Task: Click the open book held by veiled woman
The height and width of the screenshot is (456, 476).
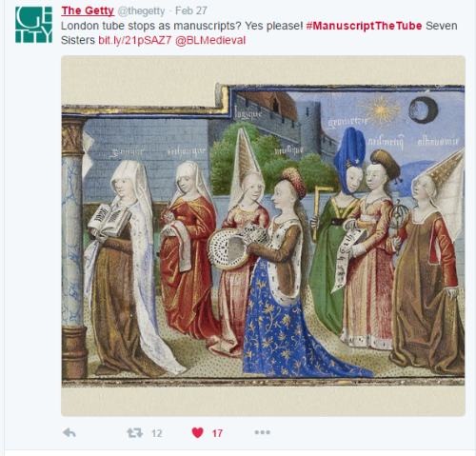Action: tap(109, 221)
